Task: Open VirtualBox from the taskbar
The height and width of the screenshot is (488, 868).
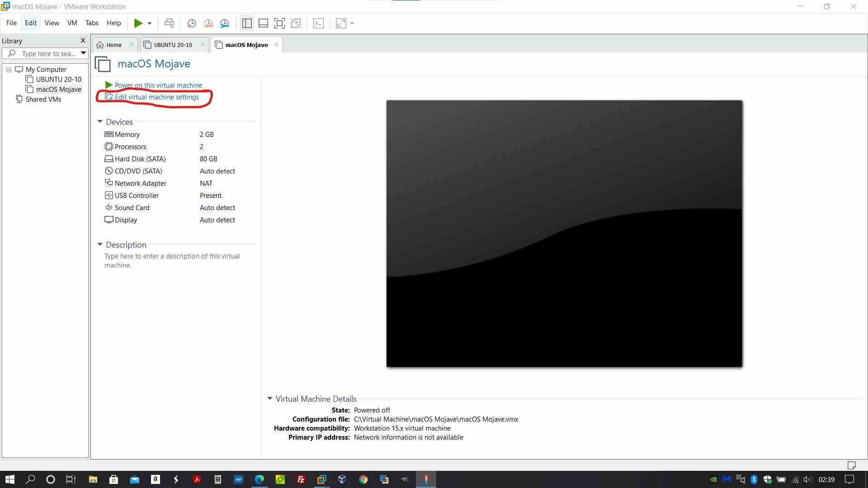Action: 342,479
